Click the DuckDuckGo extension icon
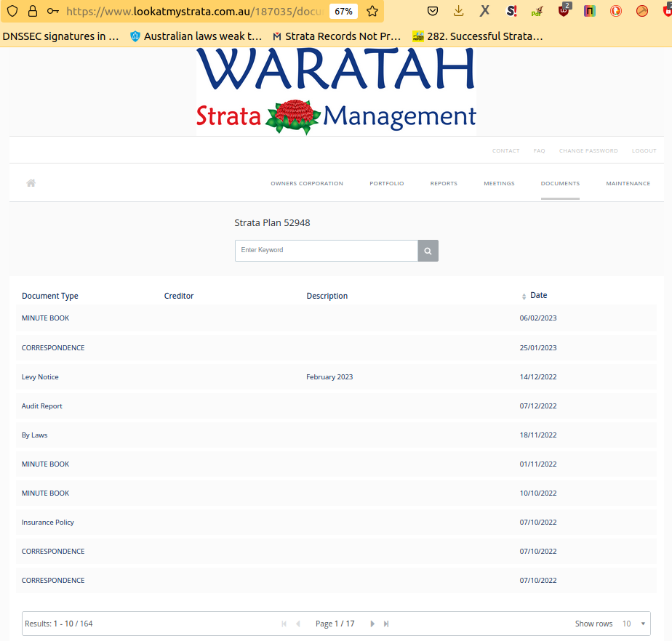672x641 pixels. point(616,11)
